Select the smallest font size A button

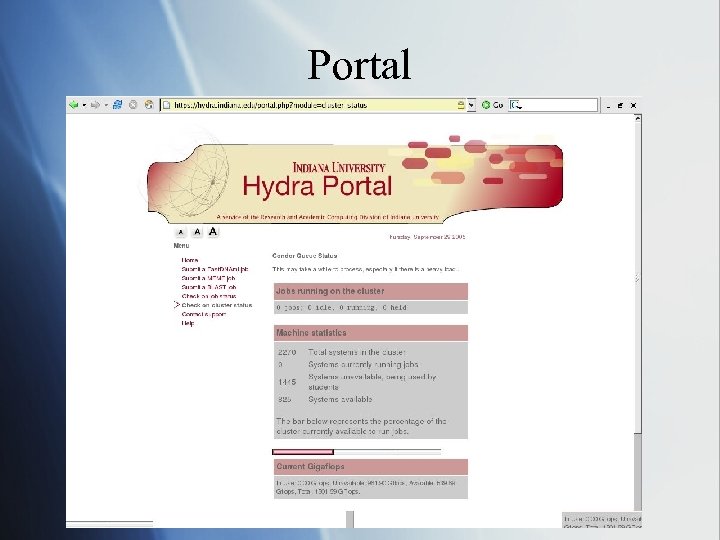pyautogui.click(x=181, y=232)
